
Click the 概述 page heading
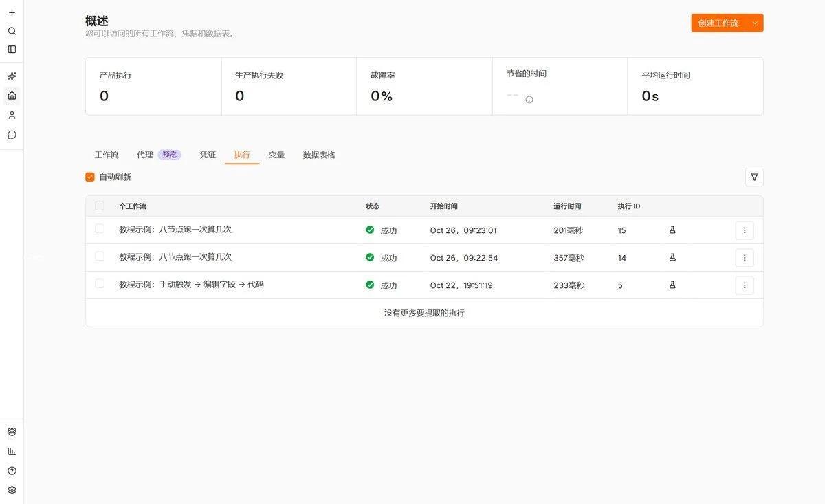coord(97,21)
